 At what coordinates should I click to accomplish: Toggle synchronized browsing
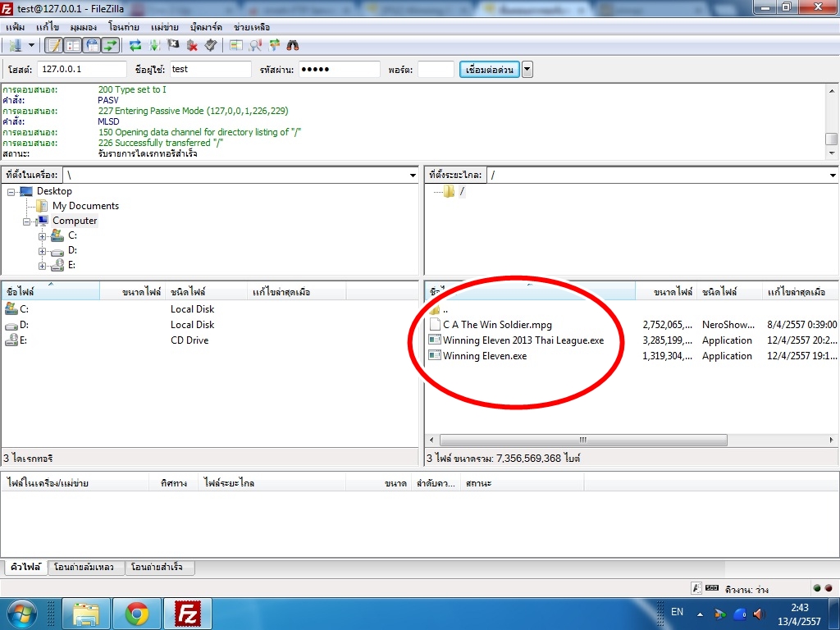tap(274, 46)
